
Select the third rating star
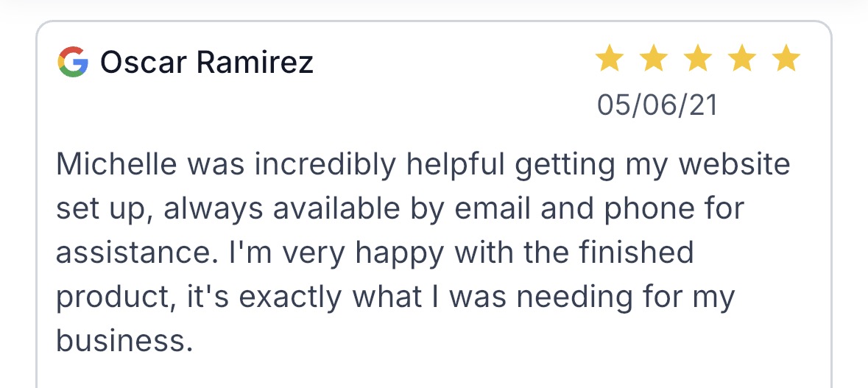(698, 59)
